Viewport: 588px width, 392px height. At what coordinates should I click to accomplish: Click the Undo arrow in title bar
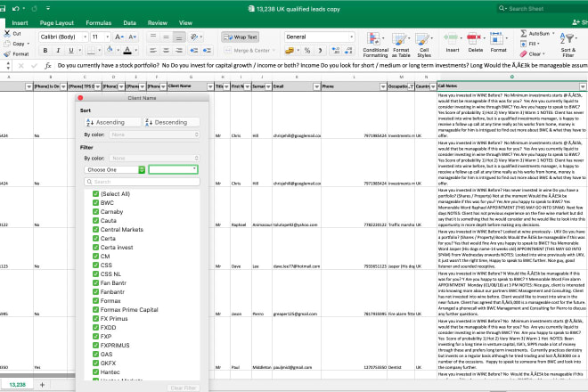16,8
